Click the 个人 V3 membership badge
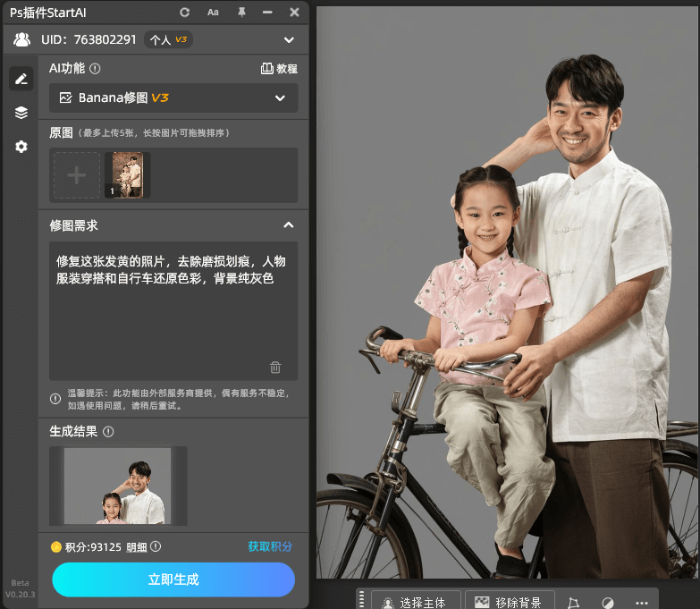Image resolution: width=700 pixels, height=609 pixels. tap(168, 39)
